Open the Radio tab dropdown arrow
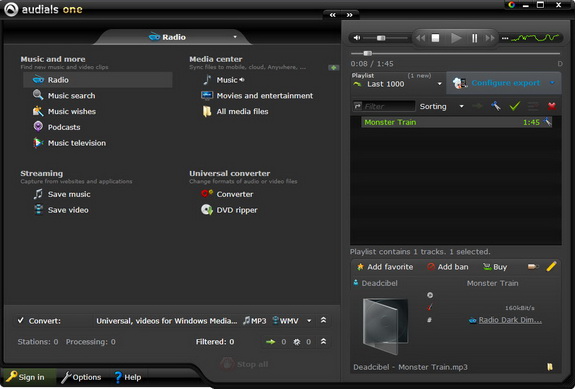 pos(235,37)
